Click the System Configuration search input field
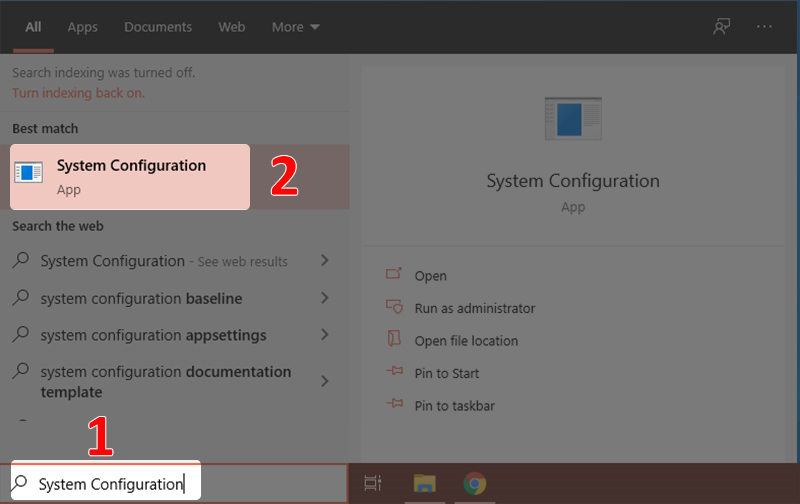This screenshot has width=800, height=504. point(110,484)
